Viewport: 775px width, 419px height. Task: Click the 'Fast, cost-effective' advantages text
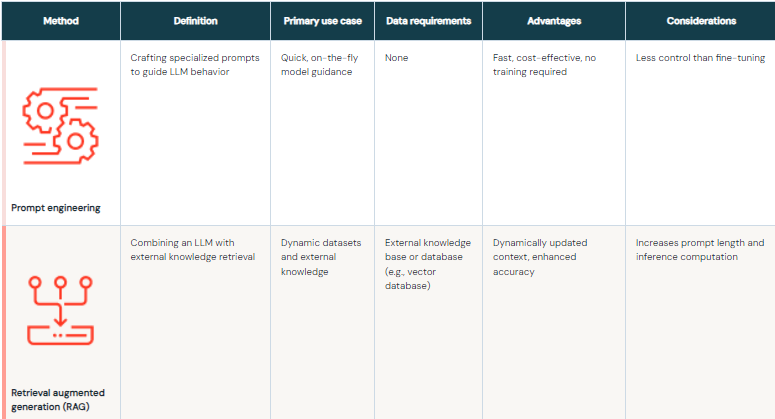click(546, 65)
